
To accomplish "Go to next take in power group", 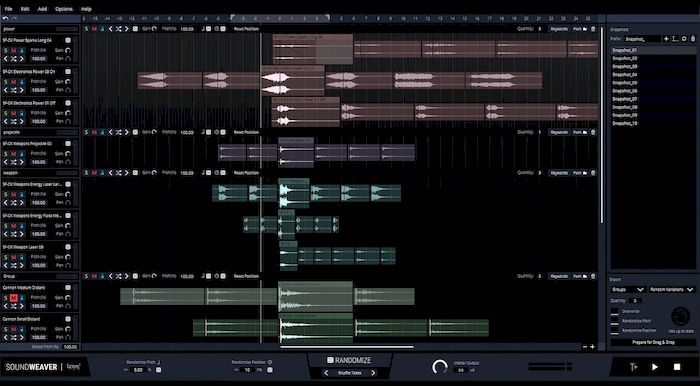I will tap(126, 29).
